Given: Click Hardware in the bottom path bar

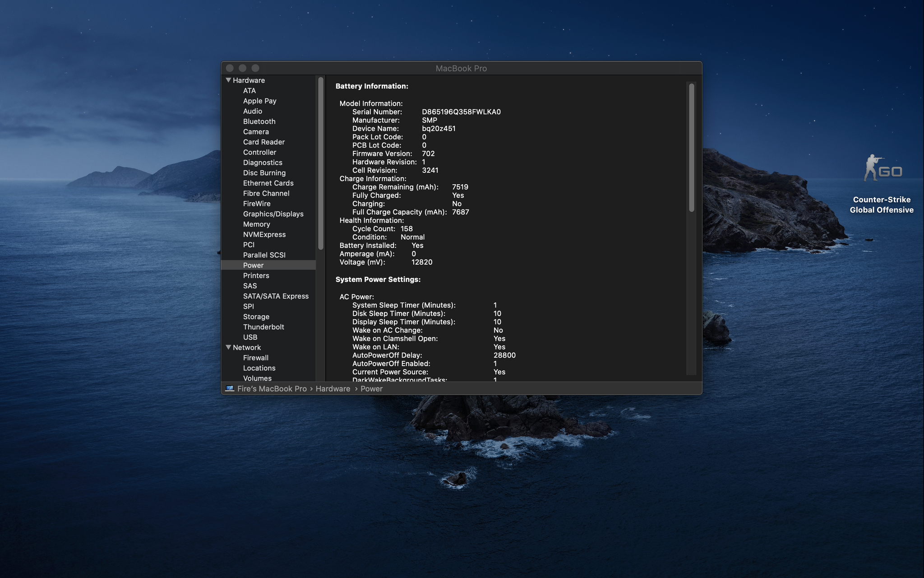Looking at the screenshot, I should [333, 389].
